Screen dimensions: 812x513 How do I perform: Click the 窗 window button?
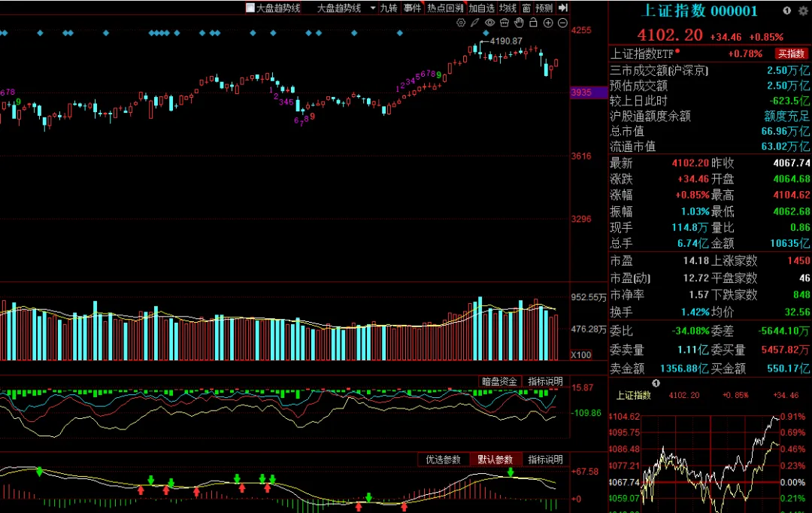(526, 8)
